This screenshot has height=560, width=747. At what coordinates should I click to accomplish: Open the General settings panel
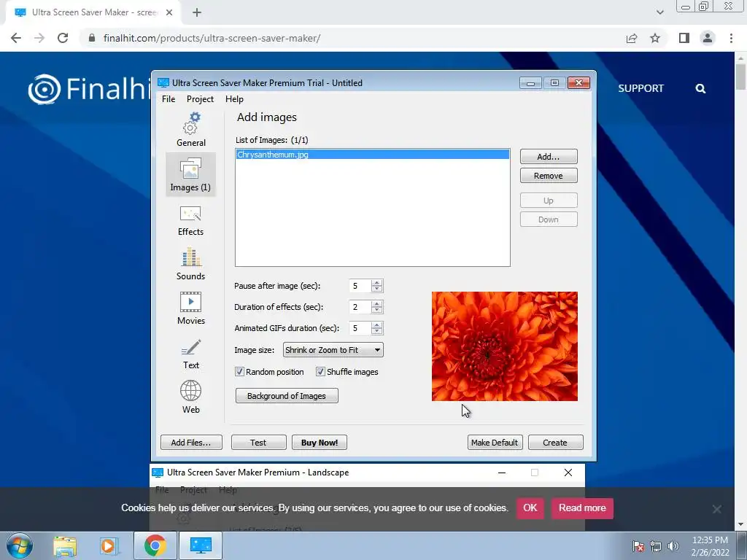(190, 130)
